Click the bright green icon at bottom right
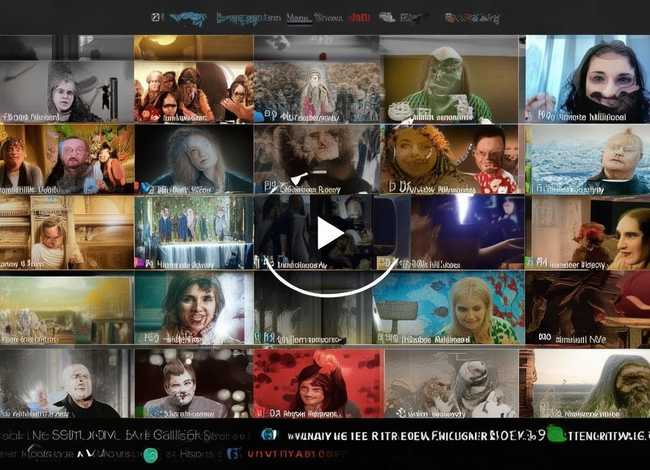This screenshot has height=470, width=650. pos(550,435)
